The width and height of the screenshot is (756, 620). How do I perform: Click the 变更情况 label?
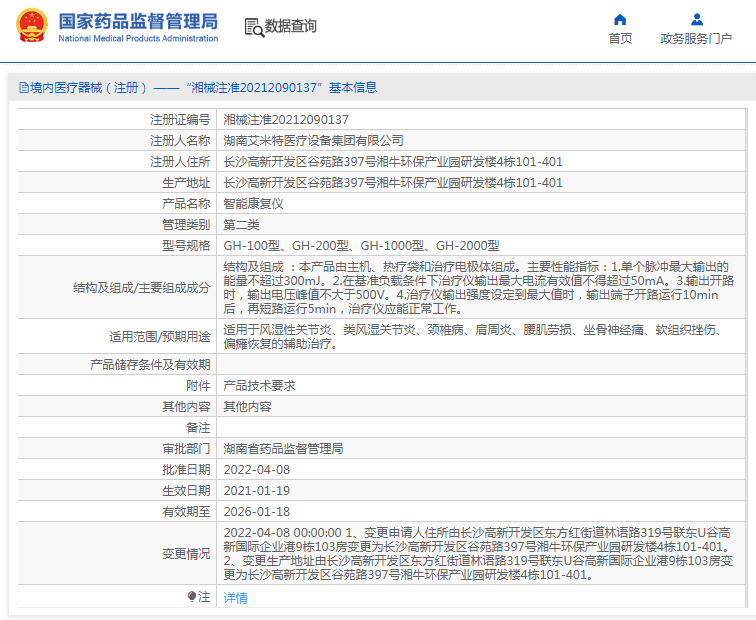186,554
